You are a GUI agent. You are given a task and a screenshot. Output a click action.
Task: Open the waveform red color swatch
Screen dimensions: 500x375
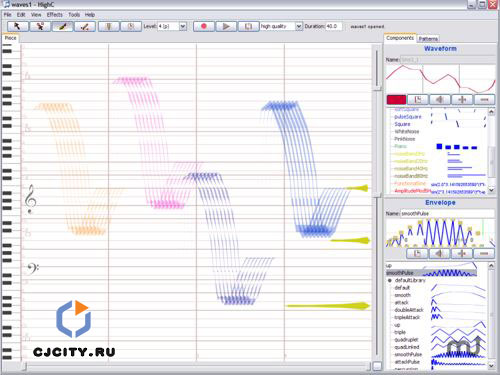pos(396,100)
